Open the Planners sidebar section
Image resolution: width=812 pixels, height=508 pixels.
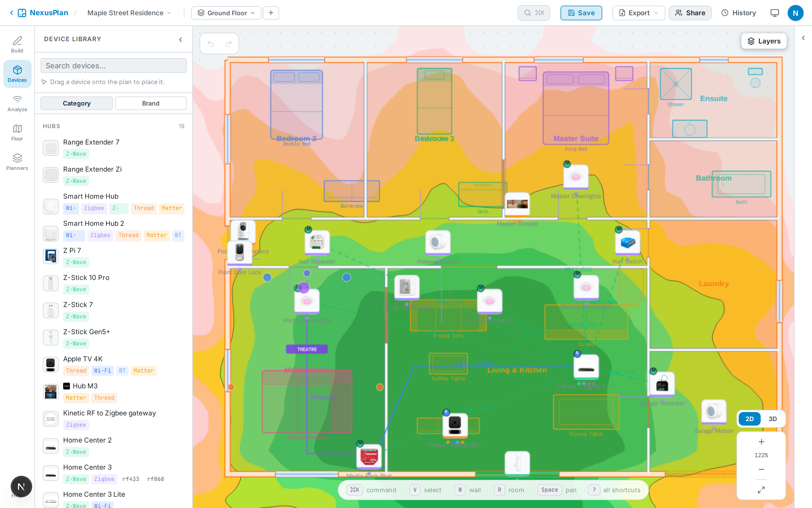click(17, 162)
